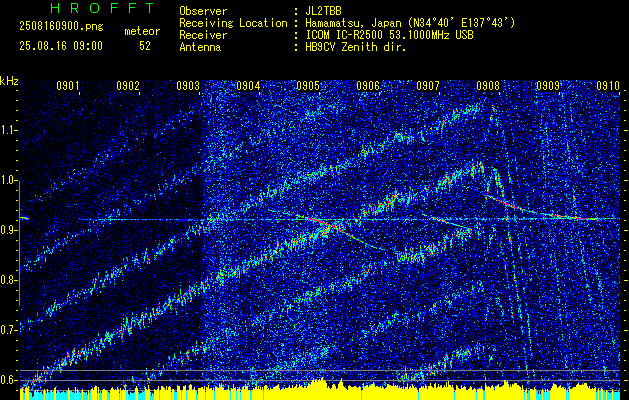Click the Observer label
This screenshot has width=629, height=400.
[203, 11]
